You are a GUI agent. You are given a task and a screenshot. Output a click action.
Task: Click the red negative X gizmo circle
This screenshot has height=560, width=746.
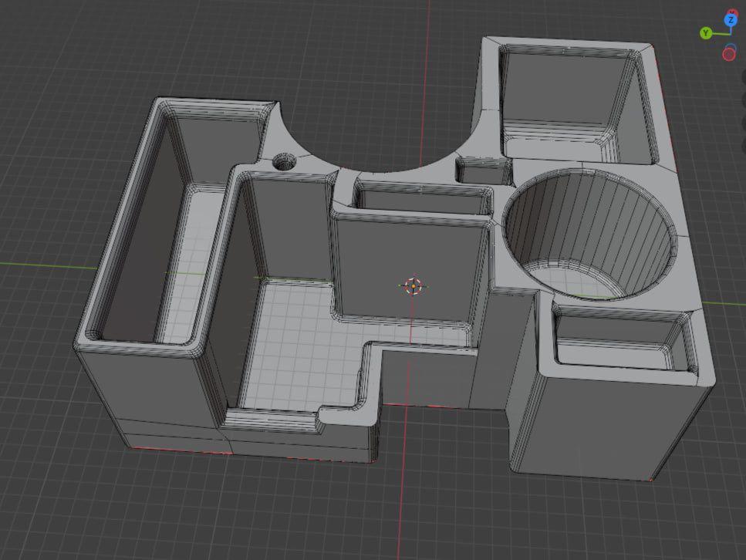(x=729, y=53)
